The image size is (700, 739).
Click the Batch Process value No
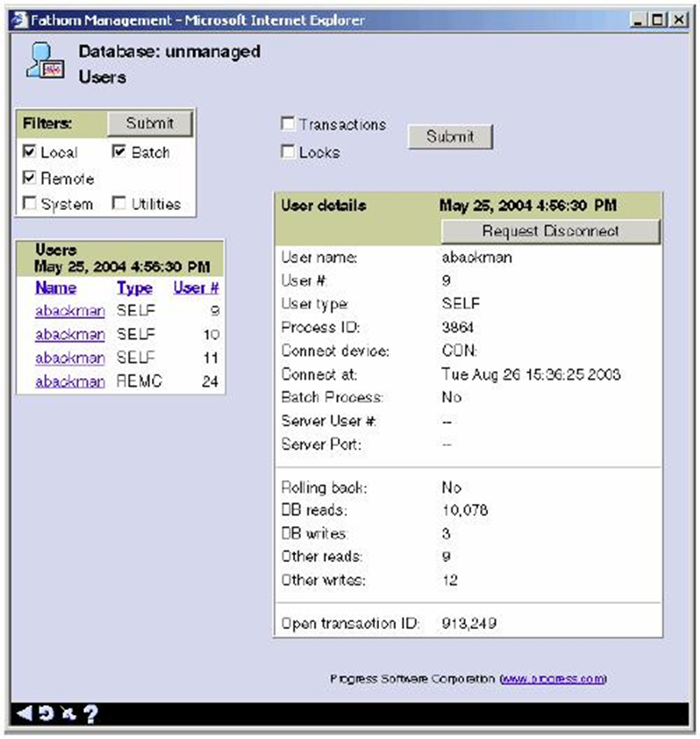pyautogui.click(x=451, y=398)
